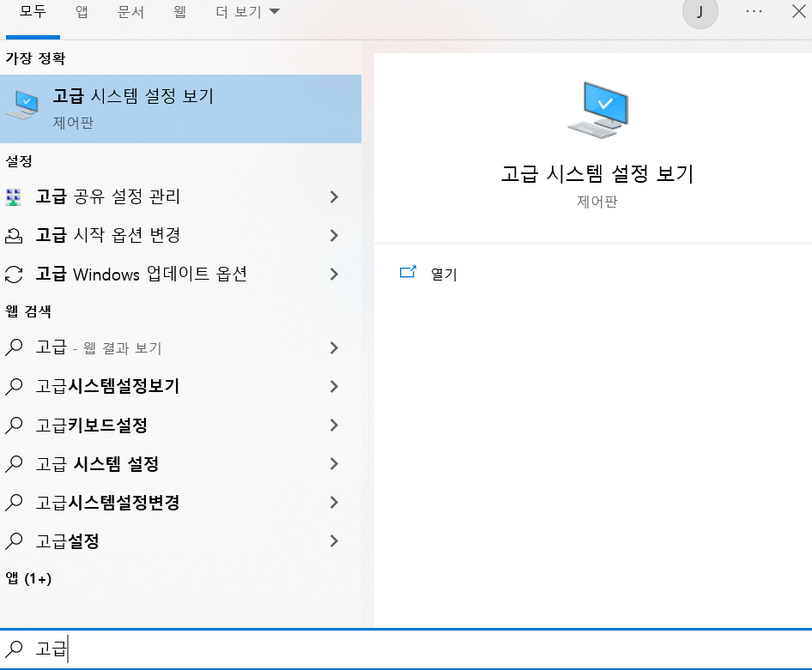Screen dimensions: 812x670
Task: Expand arrow for 고급시스템설정변경
Action: 334,503
